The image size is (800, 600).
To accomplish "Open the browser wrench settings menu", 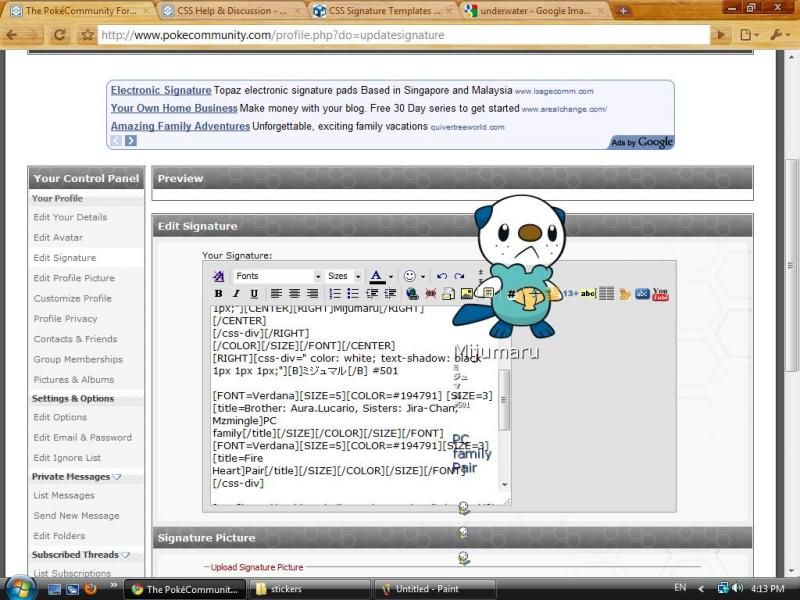I will [779, 35].
